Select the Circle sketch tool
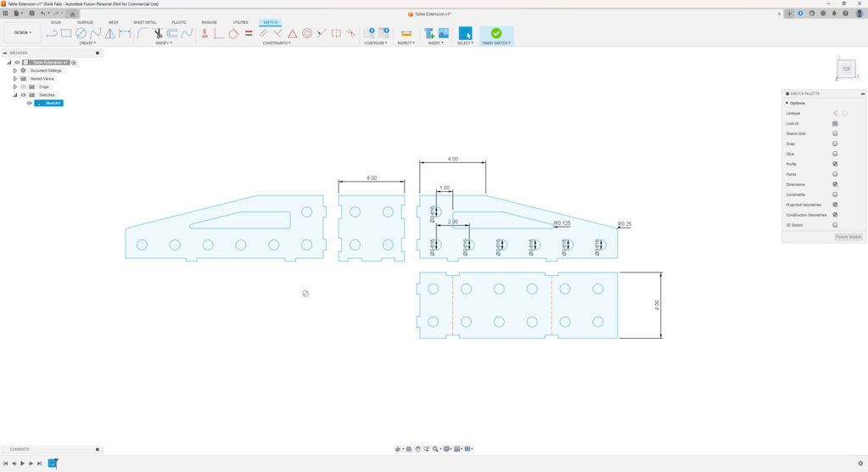 (x=81, y=34)
